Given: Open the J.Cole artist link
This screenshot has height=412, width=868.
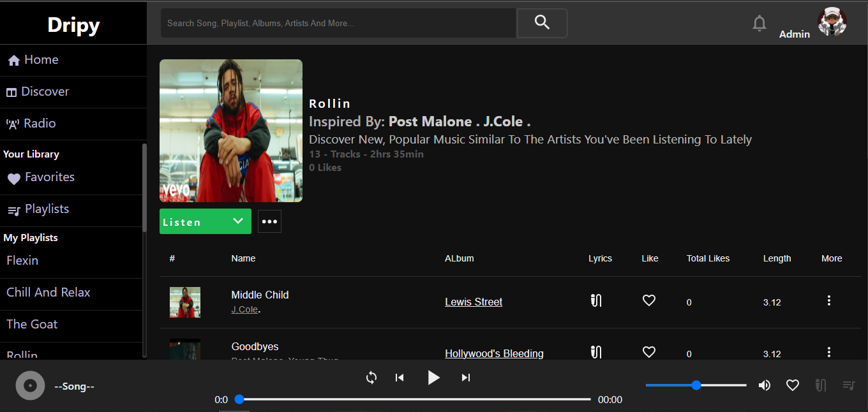Looking at the screenshot, I should coord(244,309).
